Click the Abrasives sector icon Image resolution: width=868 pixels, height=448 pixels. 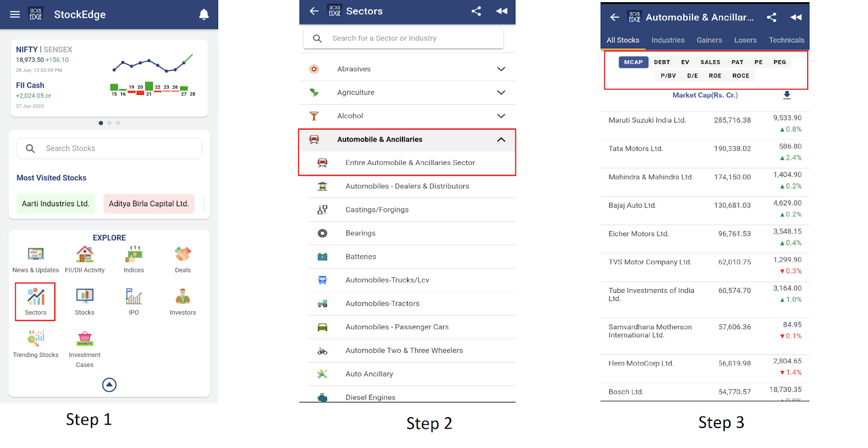pyautogui.click(x=314, y=69)
